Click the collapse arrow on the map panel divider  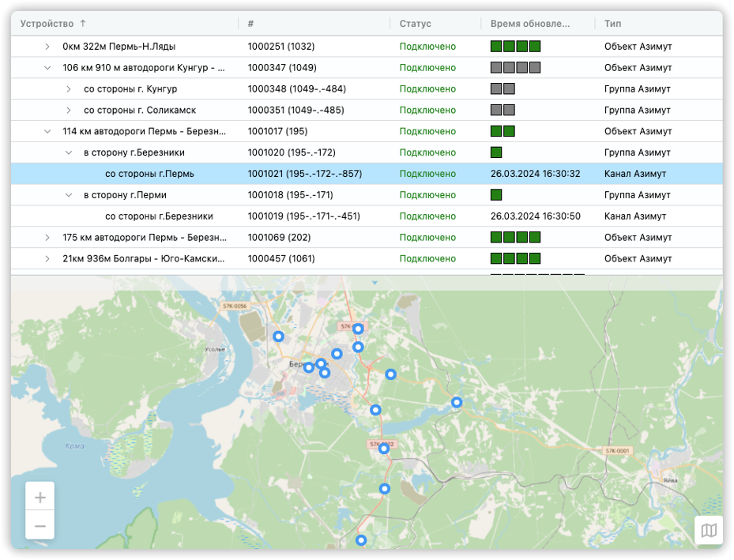375,283
